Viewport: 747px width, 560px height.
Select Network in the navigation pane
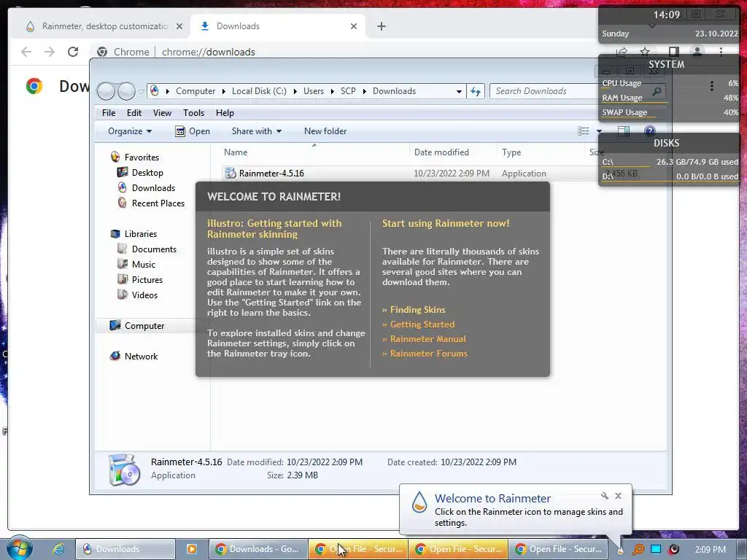(x=141, y=356)
